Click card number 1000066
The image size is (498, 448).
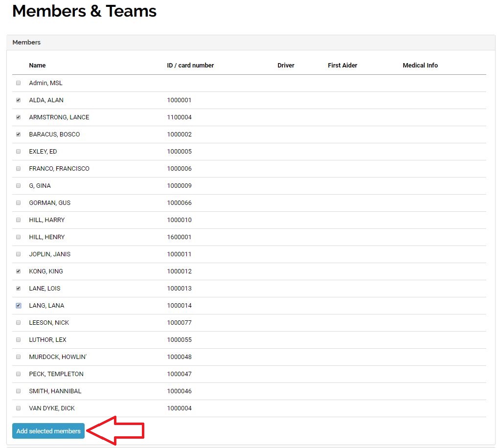pos(179,203)
